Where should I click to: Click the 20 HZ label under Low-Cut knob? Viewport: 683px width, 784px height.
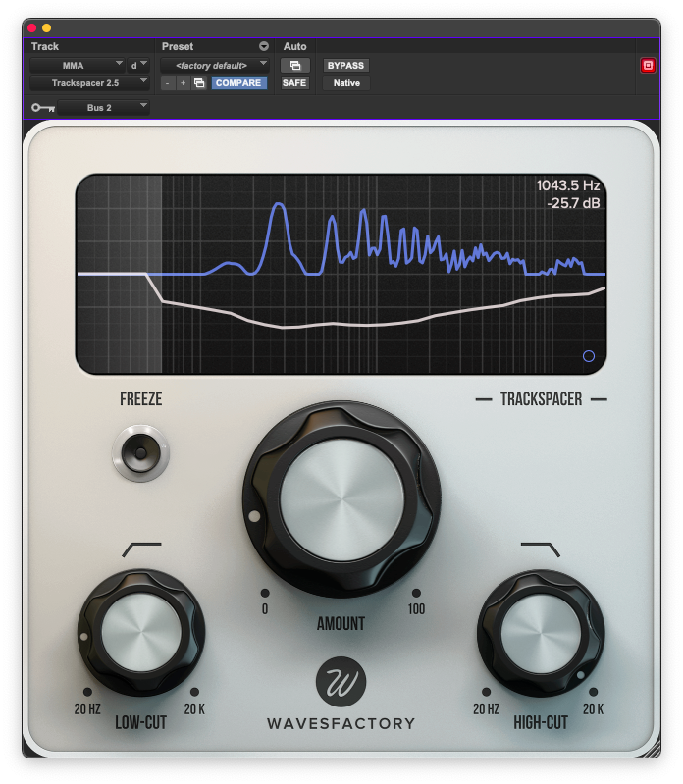click(87, 709)
